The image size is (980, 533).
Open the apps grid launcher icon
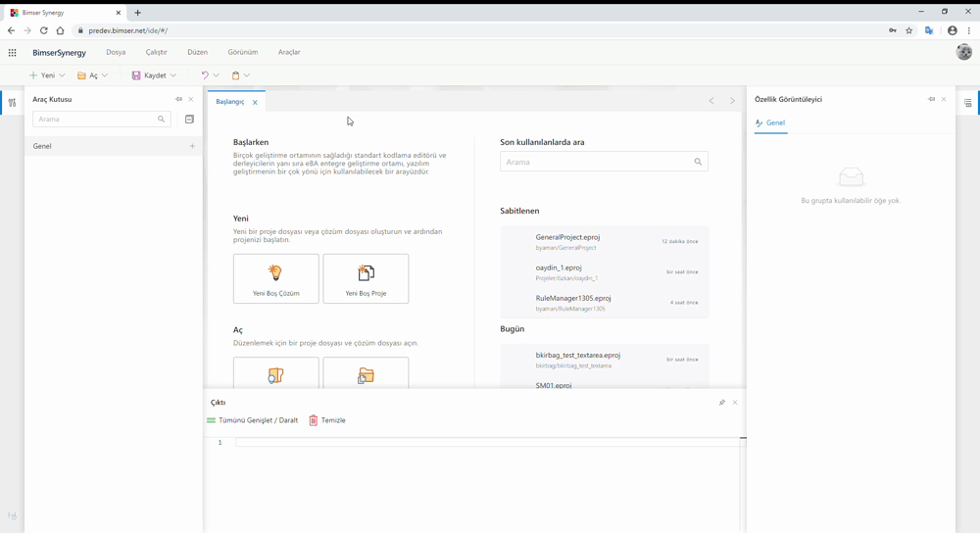point(12,53)
